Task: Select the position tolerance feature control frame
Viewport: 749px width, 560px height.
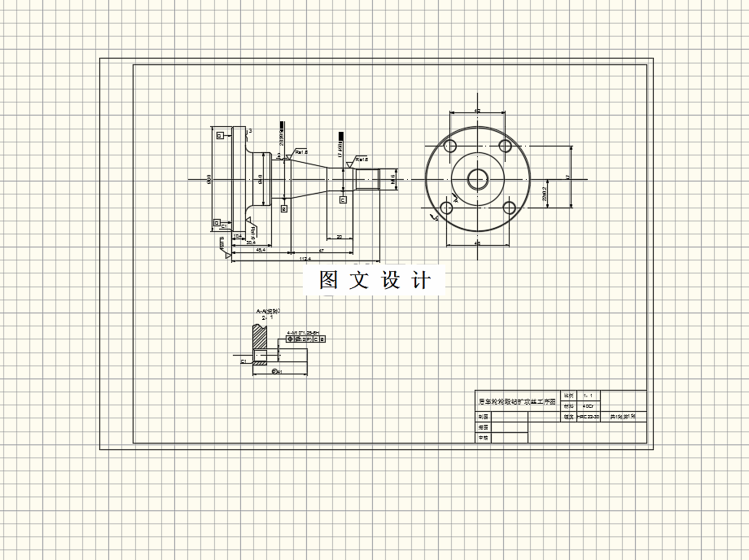Action: click(305, 339)
